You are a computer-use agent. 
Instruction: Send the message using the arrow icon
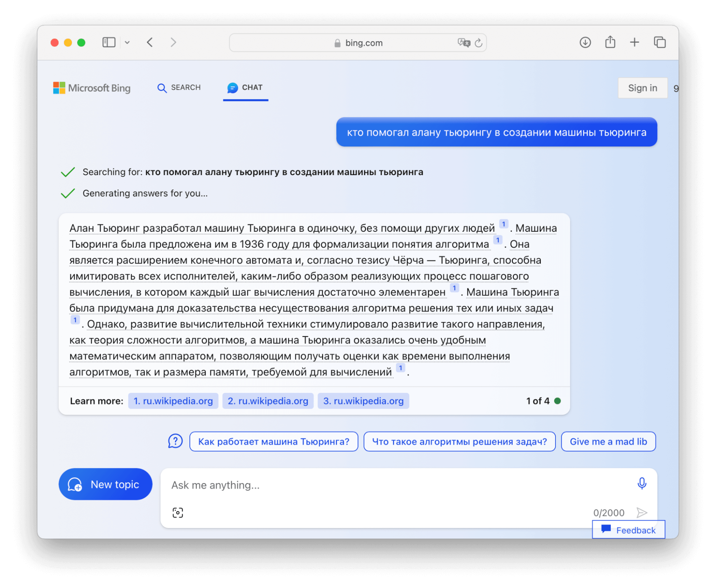click(641, 512)
